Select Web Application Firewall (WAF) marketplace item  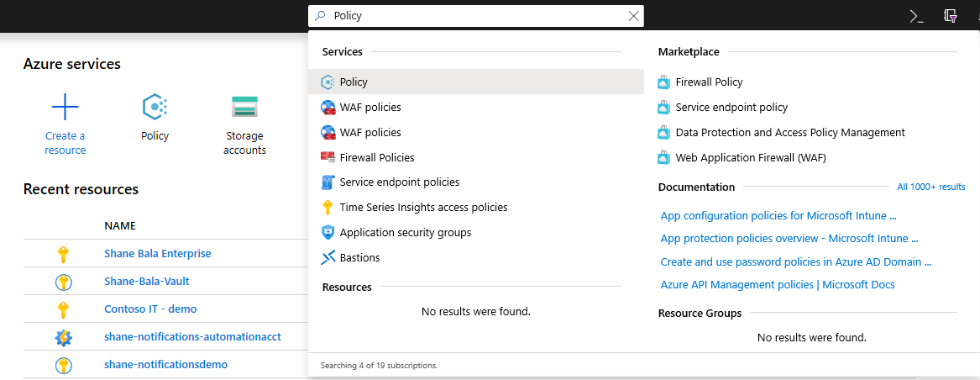pos(739,158)
